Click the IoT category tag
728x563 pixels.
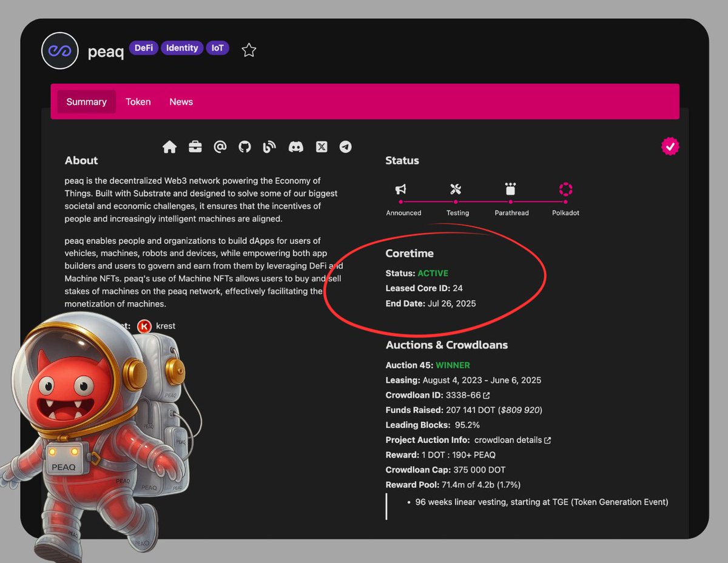click(217, 48)
